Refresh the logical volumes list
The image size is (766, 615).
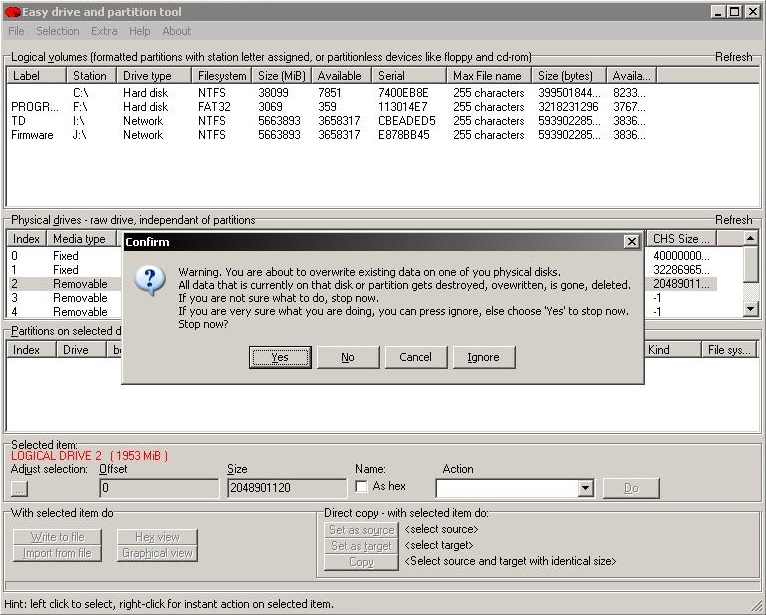[x=733, y=57]
